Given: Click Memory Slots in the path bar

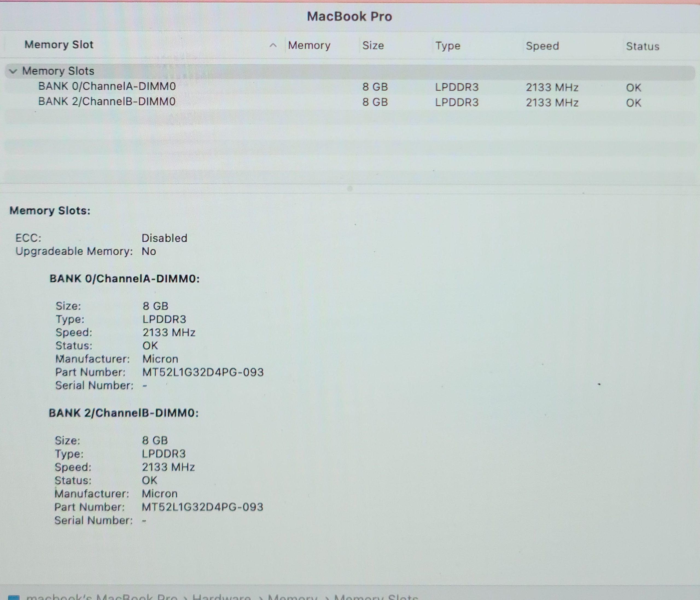Looking at the screenshot, I should pyautogui.click(x=376, y=597).
